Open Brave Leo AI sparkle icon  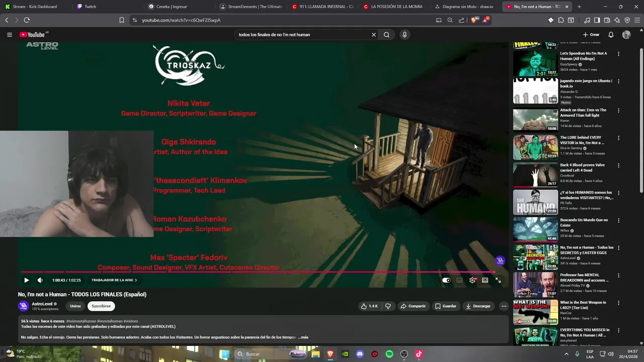[x=617, y=20]
